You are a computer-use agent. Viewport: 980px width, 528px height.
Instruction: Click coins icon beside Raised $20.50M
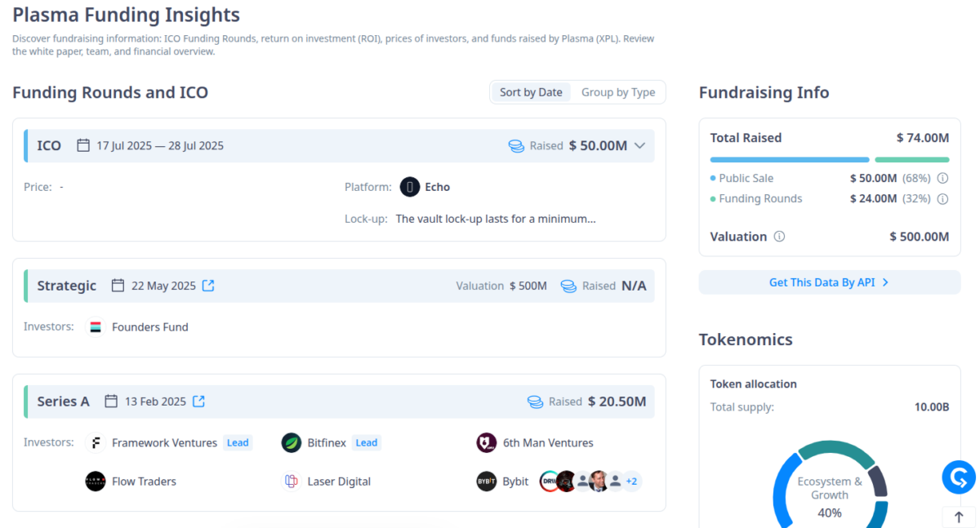click(535, 402)
